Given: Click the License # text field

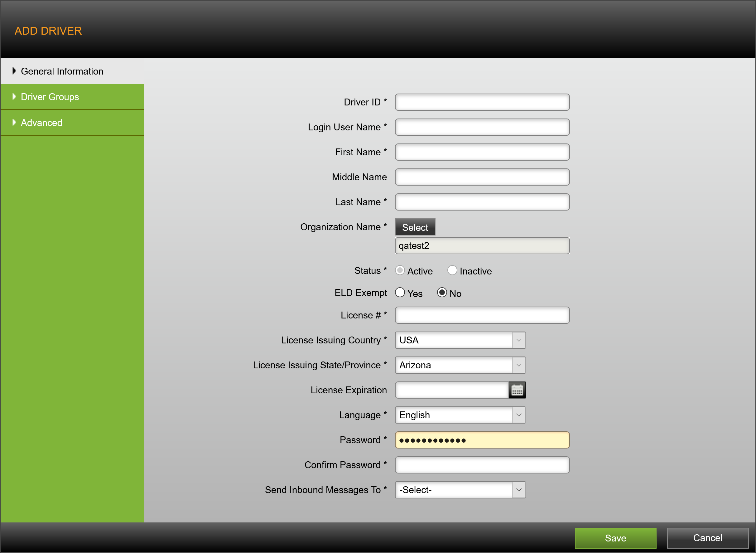Looking at the screenshot, I should pyautogui.click(x=482, y=315).
